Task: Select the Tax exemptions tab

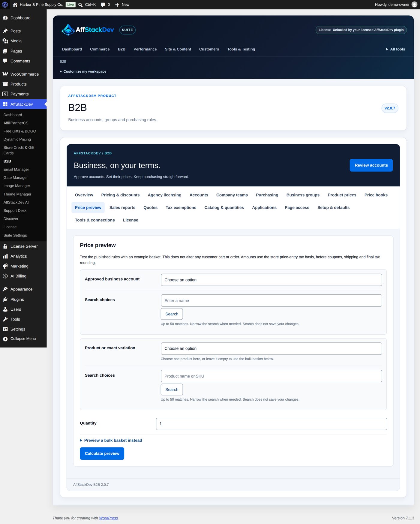Action: point(181,208)
